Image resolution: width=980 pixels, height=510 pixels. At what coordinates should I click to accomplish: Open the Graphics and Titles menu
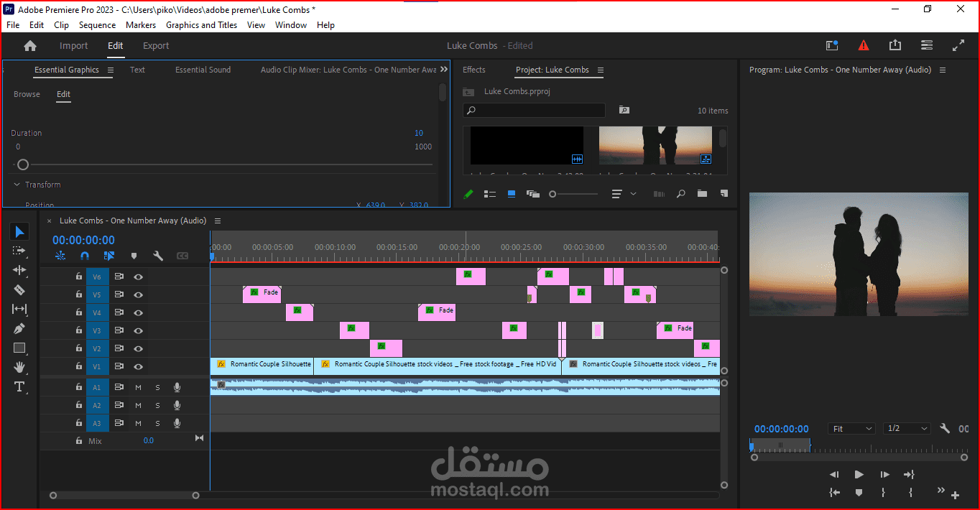201,24
